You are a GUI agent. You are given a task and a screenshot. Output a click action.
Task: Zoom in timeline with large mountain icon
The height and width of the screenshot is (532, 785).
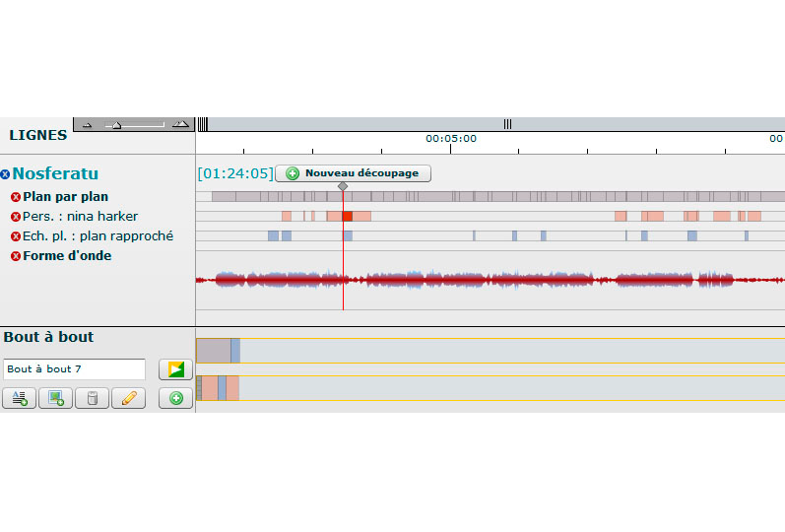[179, 124]
